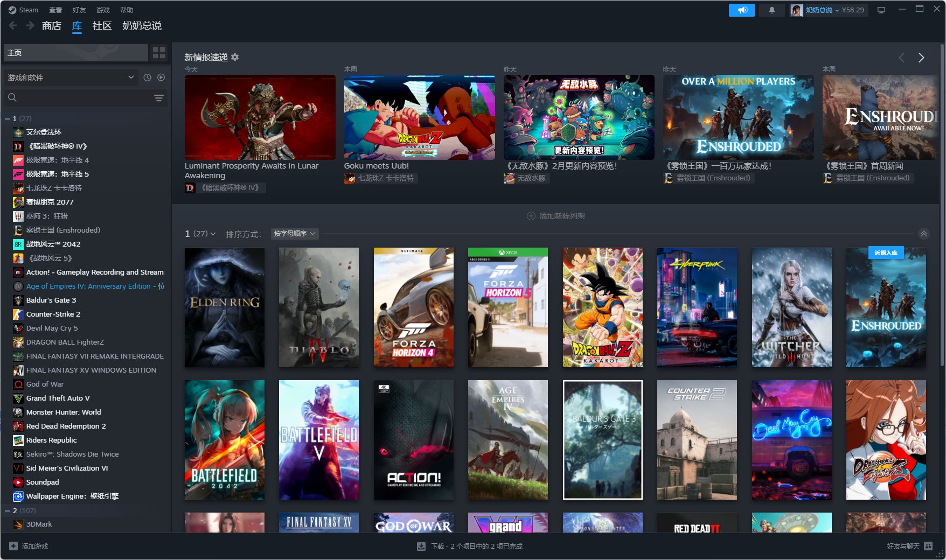Open the Goku meets Uub news thumbnail
The height and width of the screenshot is (560, 946).
click(x=420, y=117)
